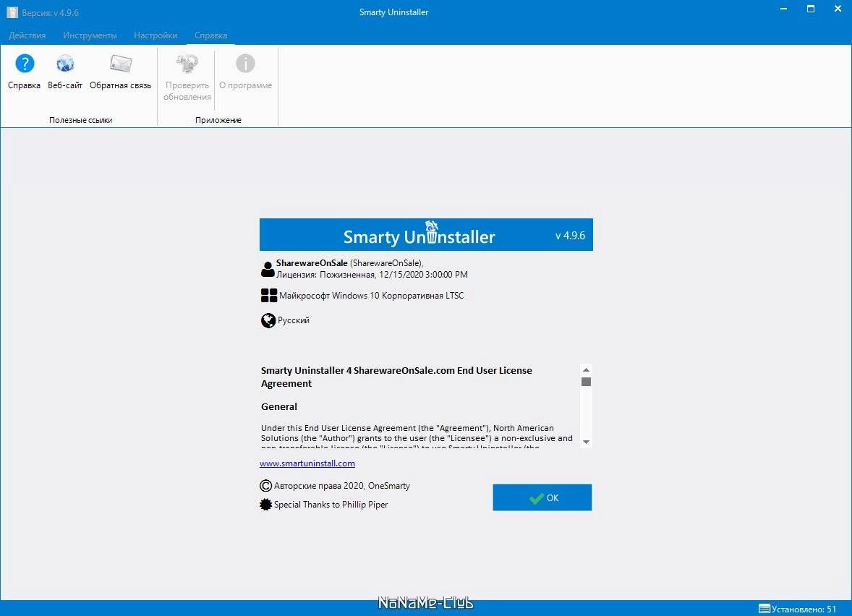
Task: Click the copyright icon near Авторские права
Action: pos(265,486)
